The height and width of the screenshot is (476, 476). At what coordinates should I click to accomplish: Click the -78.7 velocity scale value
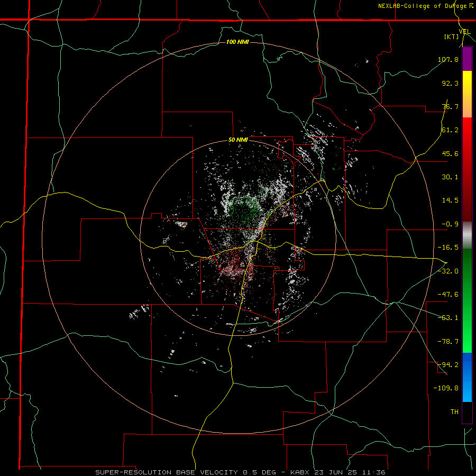coord(448,342)
